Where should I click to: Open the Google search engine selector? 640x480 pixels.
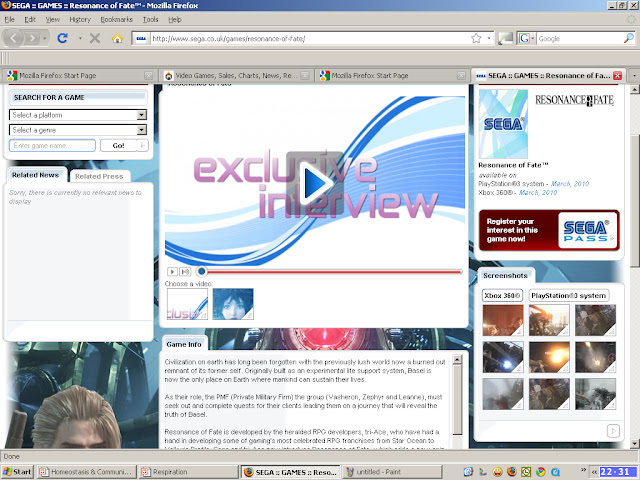coord(526,38)
